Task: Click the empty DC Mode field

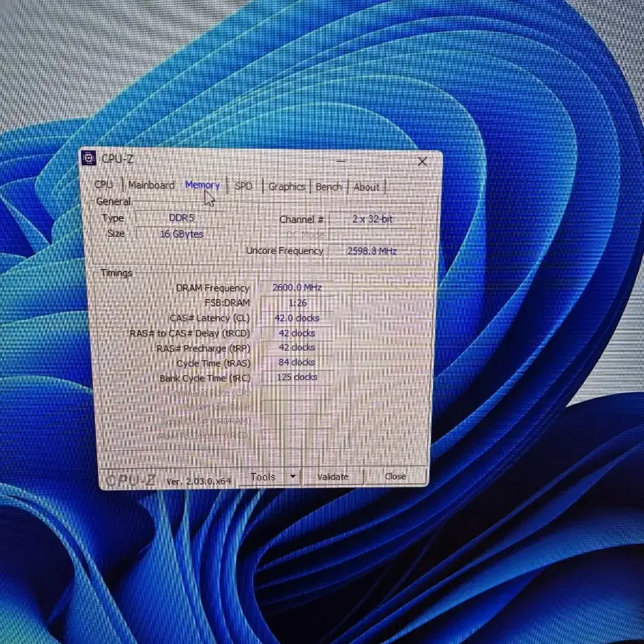Action: pyautogui.click(x=374, y=235)
